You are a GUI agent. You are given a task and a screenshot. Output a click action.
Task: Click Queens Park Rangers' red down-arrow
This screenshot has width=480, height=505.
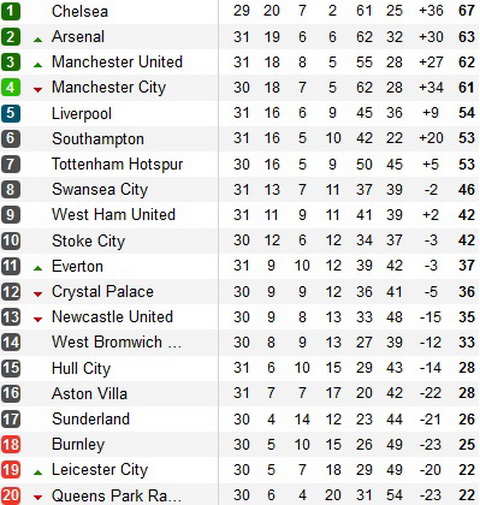(x=38, y=498)
